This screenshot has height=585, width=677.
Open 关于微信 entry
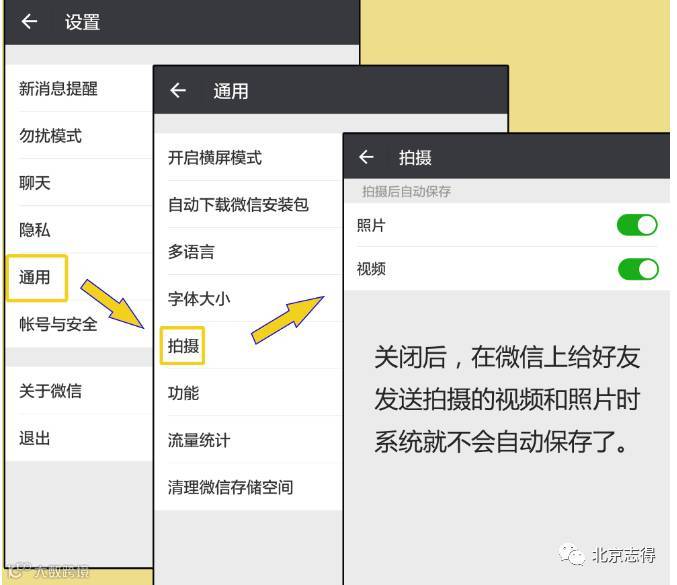pos(79,391)
